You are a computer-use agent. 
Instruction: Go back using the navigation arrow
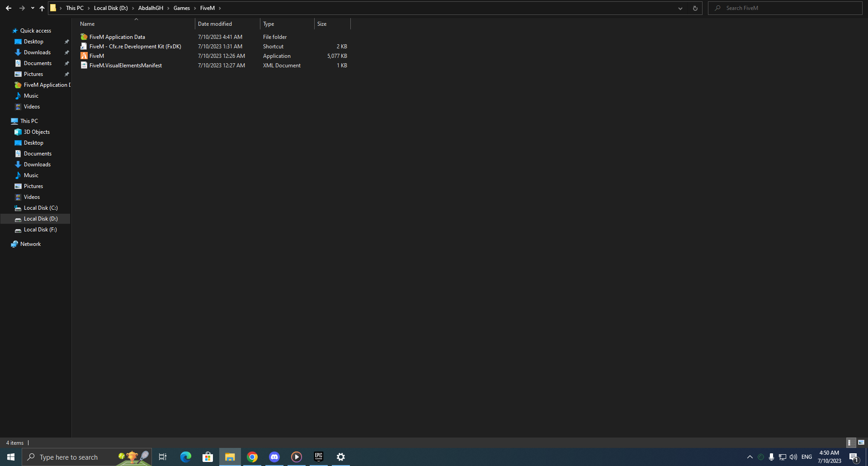[8, 8]
